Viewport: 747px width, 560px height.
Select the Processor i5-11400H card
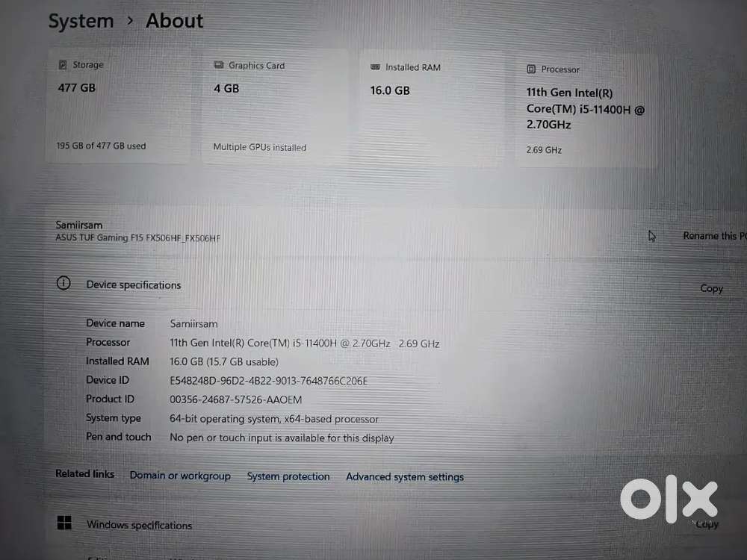click(586, 111)
